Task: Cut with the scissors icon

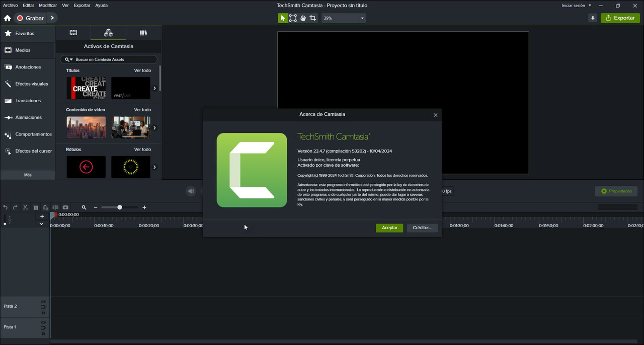Action: tap(25, 208)
